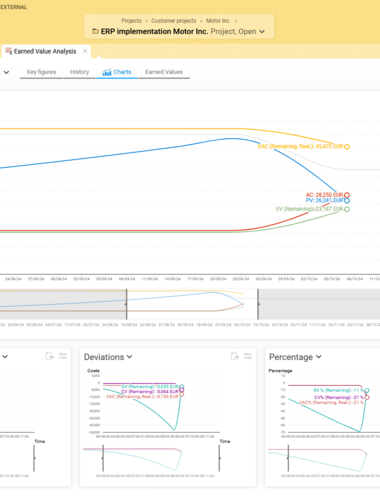Click the SV % (Remaining) marker in Percentage chart
380x501 pixels.
[367, 390]
